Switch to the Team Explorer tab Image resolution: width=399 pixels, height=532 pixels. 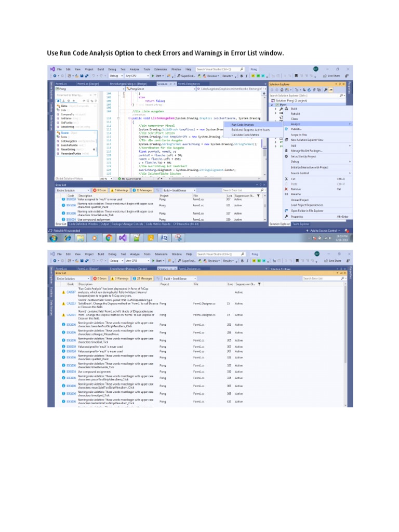point(301,224)
